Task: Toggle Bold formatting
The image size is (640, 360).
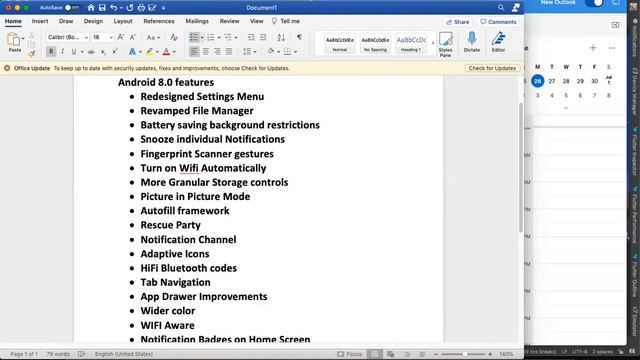Action: [51, 52]
